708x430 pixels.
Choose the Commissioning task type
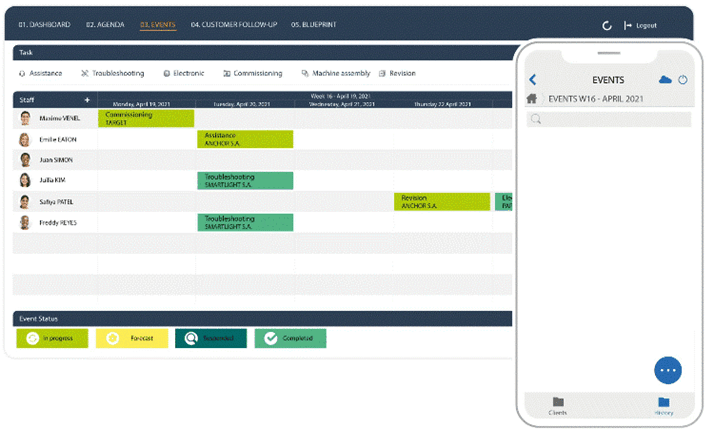coord(252,73)
